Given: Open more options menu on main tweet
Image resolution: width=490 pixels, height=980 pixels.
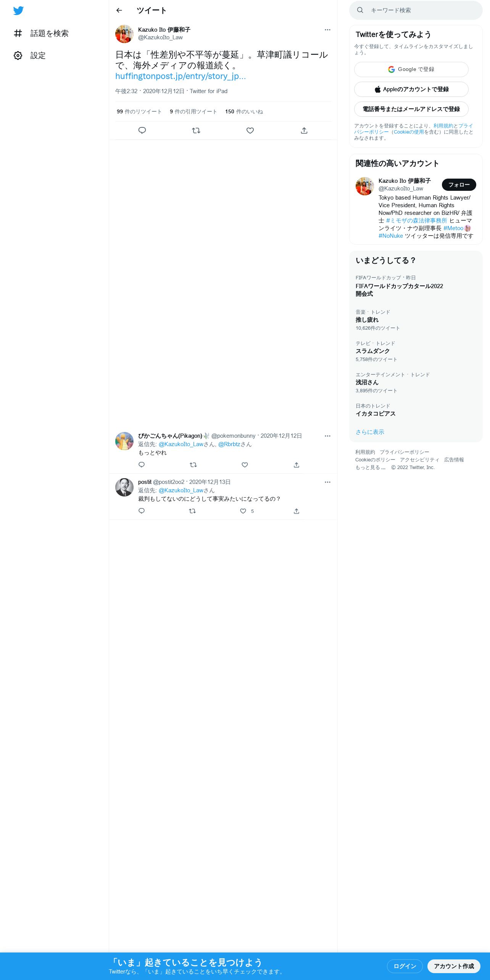Looking at the screenshot, I should (x=327, y=30).
